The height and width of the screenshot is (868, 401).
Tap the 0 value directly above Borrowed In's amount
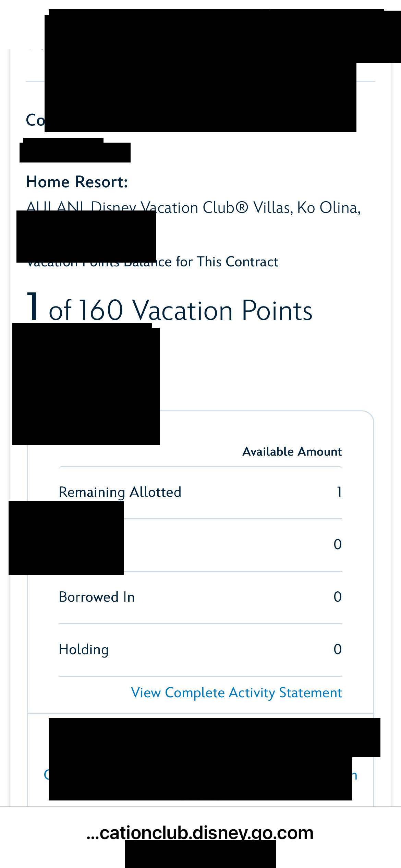tap(338, 544)
